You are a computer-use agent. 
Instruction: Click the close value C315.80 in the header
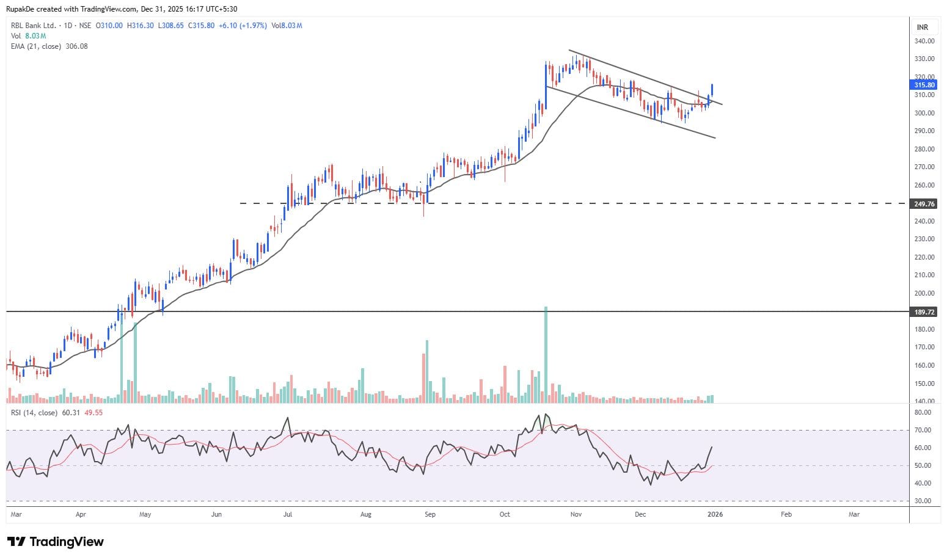click(x=201, y=26)
